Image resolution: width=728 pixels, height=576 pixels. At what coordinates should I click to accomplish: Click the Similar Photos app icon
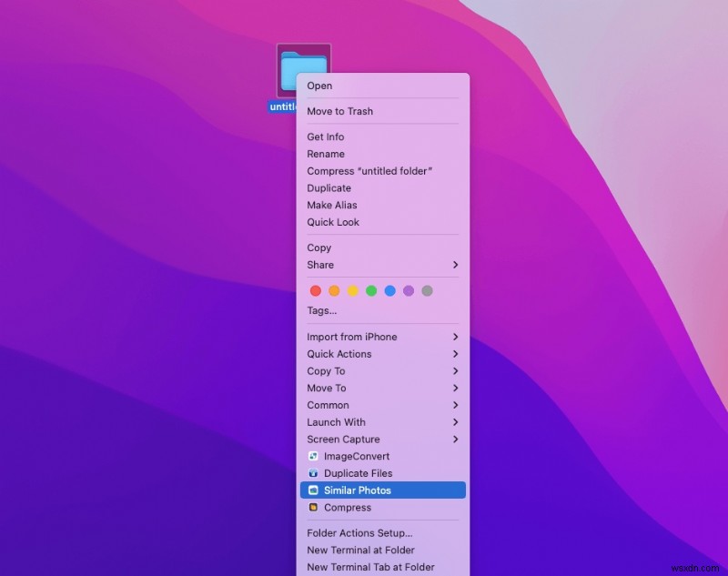313,490
